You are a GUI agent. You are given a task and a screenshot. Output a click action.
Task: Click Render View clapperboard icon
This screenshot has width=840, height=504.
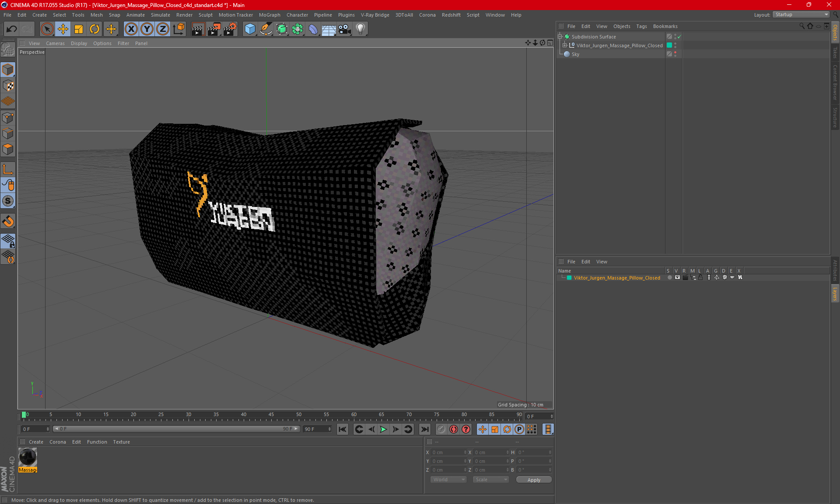(x=198, y=29)
